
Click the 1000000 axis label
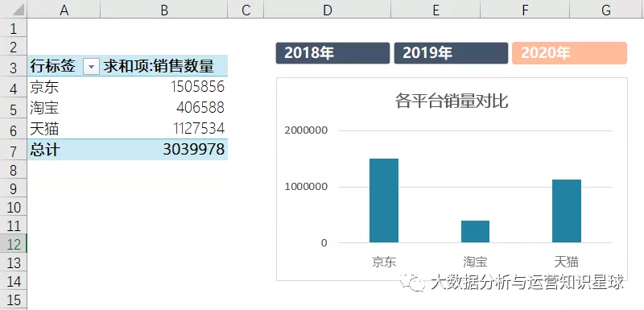306,187
